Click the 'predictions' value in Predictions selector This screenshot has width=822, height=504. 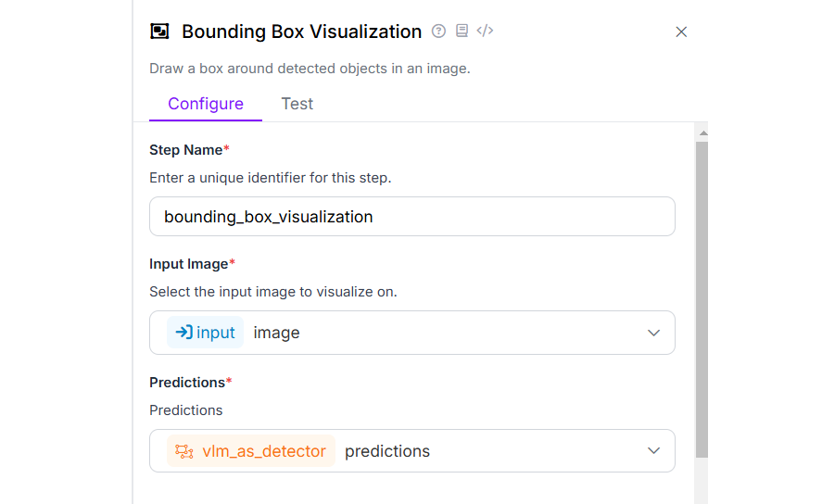(x=387, y=451)
